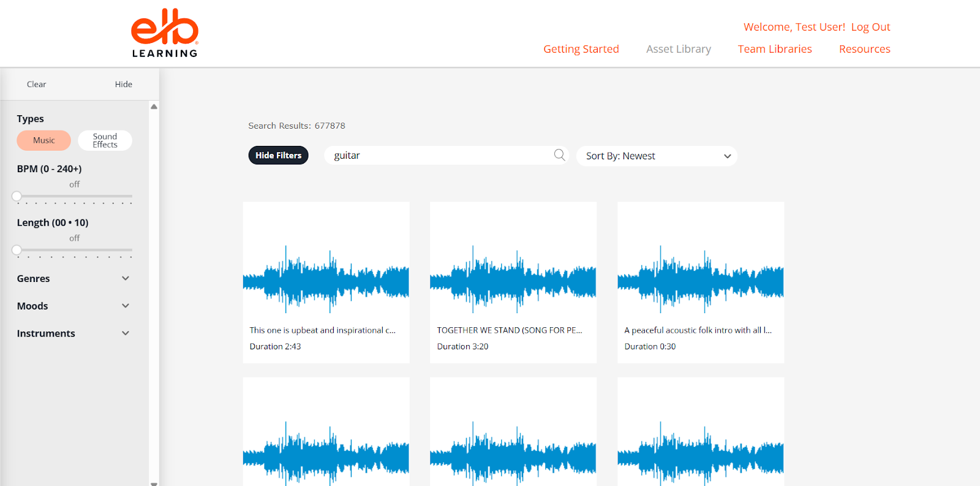Open the Sort By Newest dropdown
Viewport: 980px width, 486px height.
tap(657, 156)
